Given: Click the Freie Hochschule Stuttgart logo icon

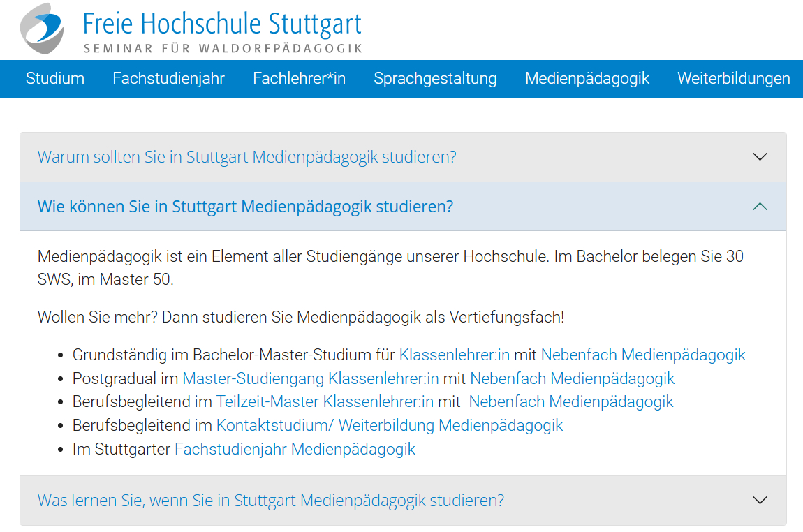Looking at the screenshot, I should pos(42,28).
